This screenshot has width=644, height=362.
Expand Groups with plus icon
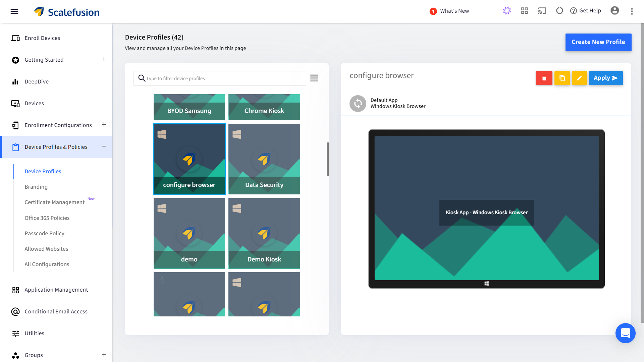click(104, 354)
